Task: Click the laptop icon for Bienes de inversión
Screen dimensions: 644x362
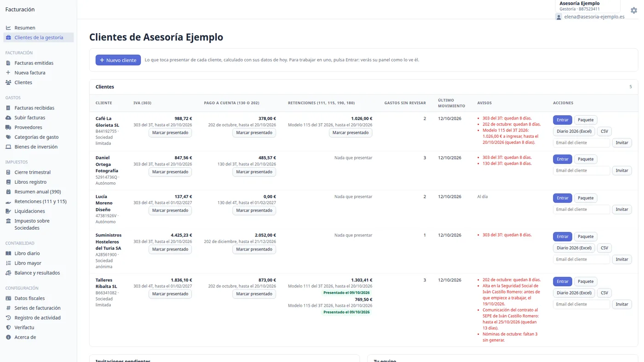Action: pyautogui.click(x=8, y=147)
